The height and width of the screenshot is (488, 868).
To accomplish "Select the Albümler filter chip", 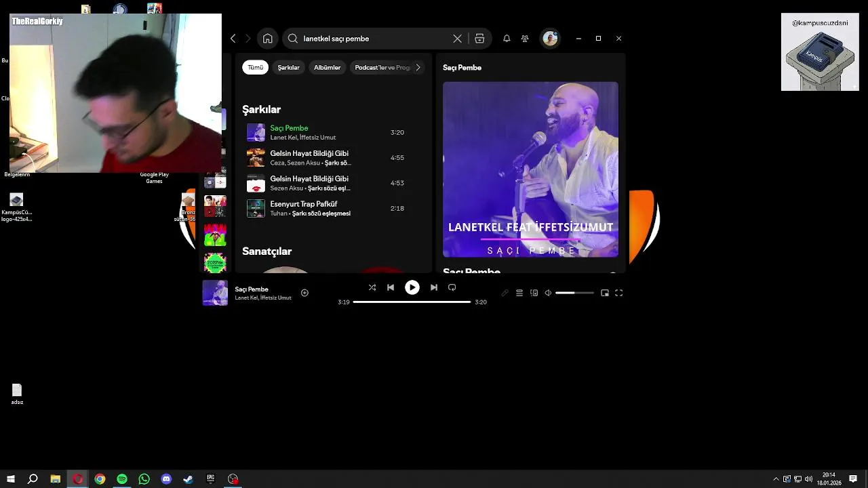I will (x=327, y=67).
